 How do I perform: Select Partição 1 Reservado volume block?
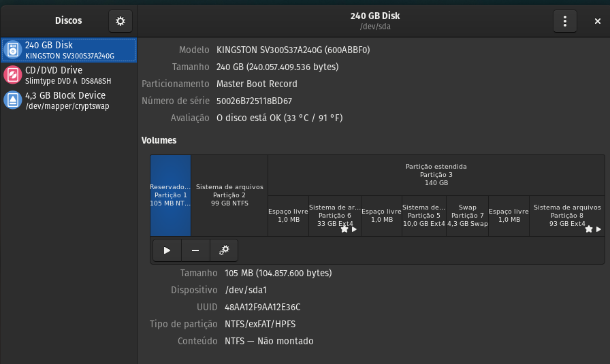tap(170, 195)
